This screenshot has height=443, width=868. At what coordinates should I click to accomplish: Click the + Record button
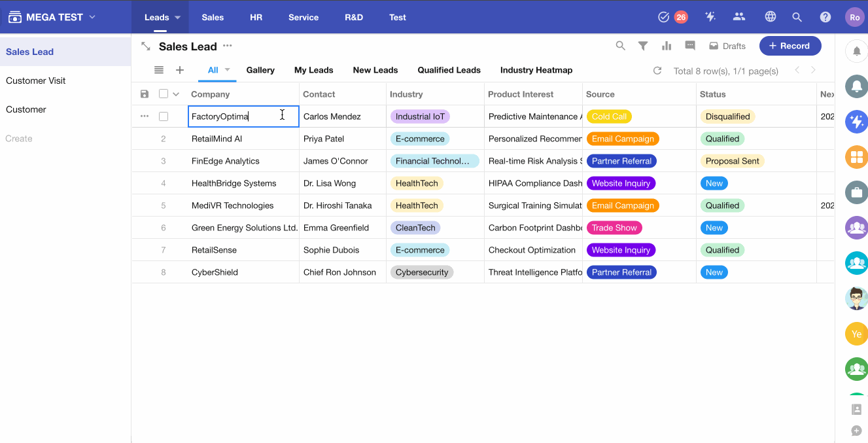pos(790,46)
